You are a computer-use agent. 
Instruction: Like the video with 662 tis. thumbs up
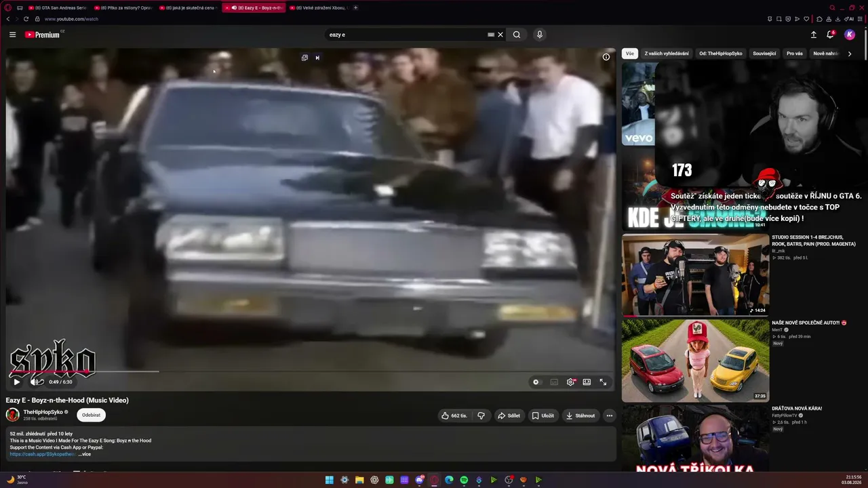pos(454,415)
